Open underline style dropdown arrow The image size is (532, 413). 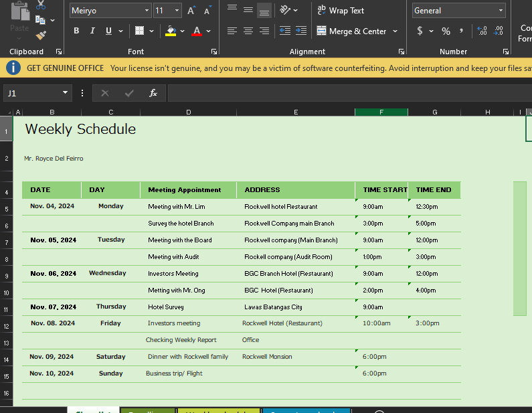coord(120,31)
